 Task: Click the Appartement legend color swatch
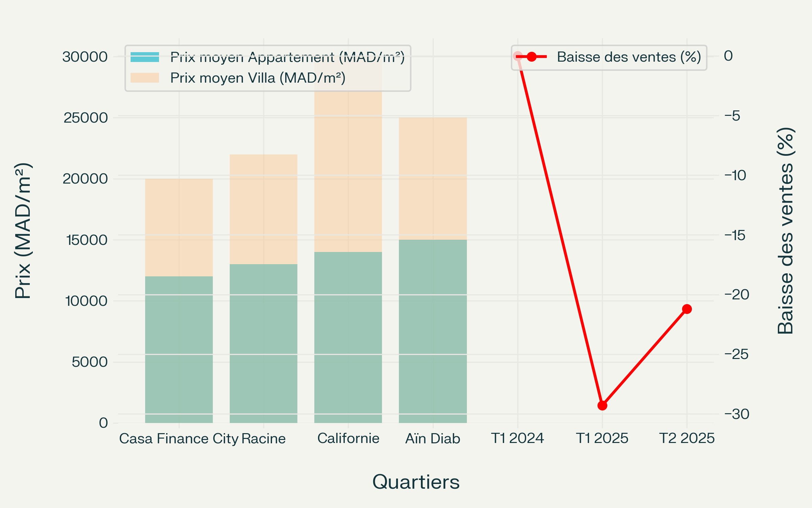click(145, 57)
